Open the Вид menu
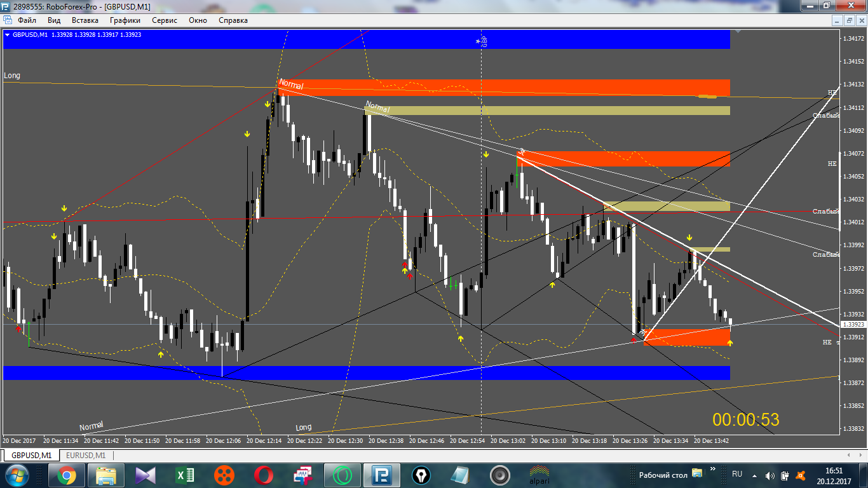 click(54, 20)
